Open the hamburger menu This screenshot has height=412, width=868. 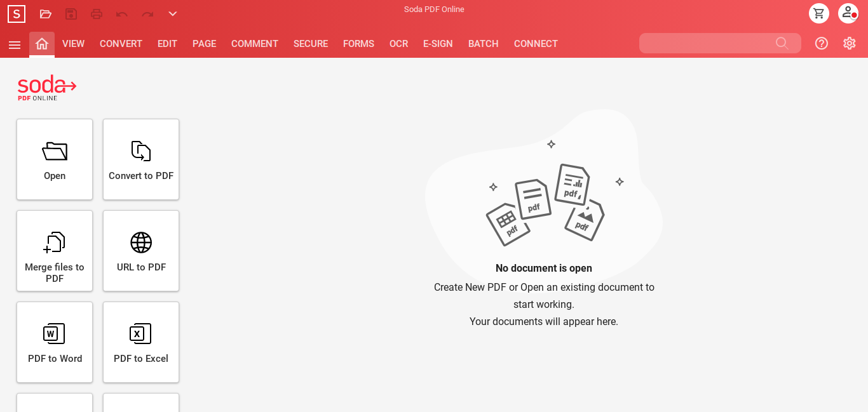point(15,44)
